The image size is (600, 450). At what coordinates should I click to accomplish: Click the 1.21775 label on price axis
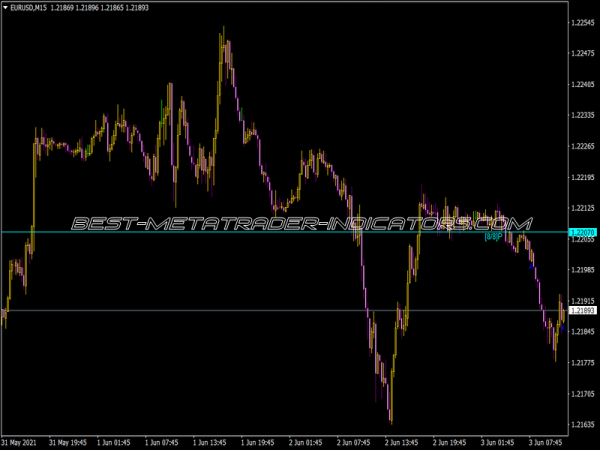(x=582, y=363)
